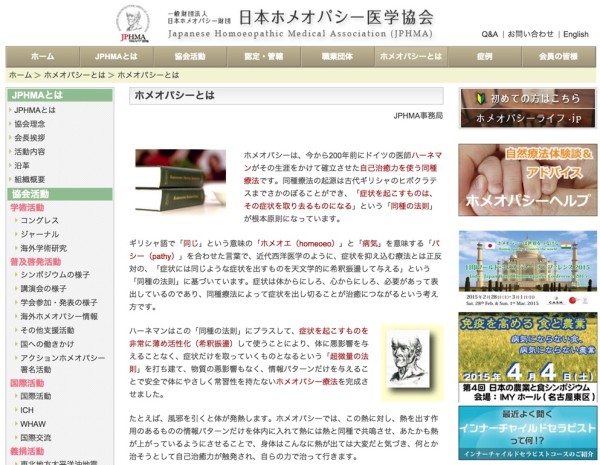600x465 pixels.
Task: Open sidebar item アクションホメオパシー署名活動
Action: tap(63, 364)
